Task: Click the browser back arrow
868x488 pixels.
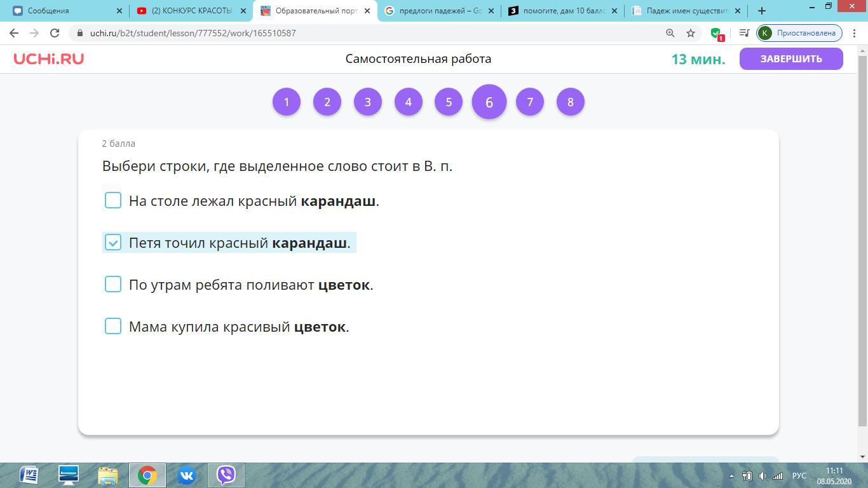Action: click(x=14, y=33)
